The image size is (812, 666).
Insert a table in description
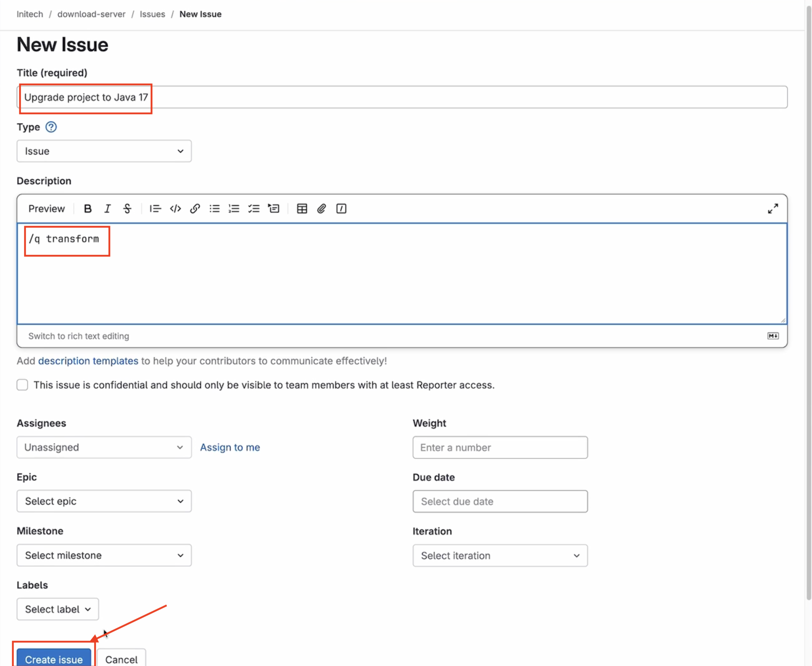(302, 209)
